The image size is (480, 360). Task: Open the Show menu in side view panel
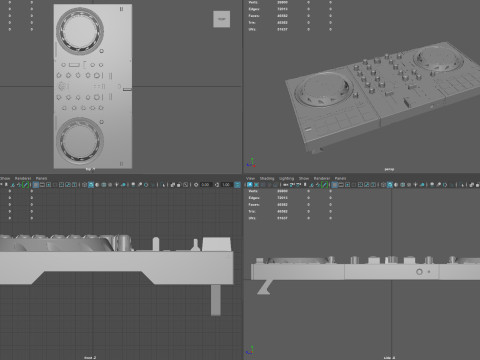(x=304, y=178)
